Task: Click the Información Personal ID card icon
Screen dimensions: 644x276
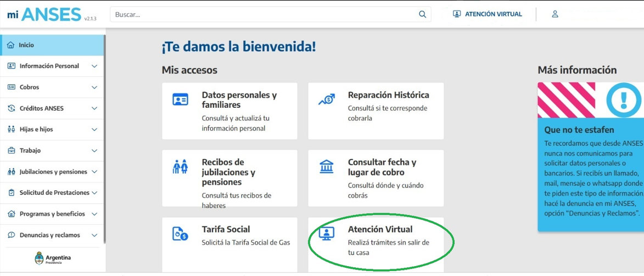Action: pyautogui.click(x=12, y=66)
